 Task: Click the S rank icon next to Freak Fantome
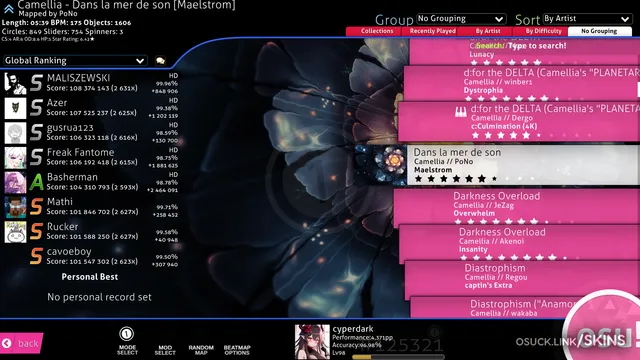coord(36,158)
